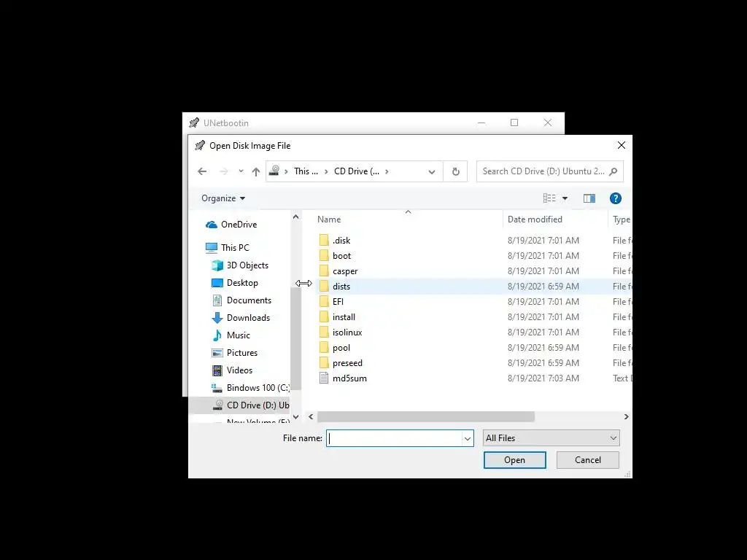Open the view options dropdown arrow
Screen dimensions: 747x560
pos(565,198)
